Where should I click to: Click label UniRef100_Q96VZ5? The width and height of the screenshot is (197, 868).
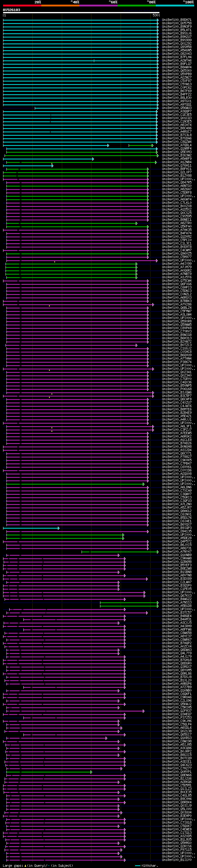click(x=177, y=253)
